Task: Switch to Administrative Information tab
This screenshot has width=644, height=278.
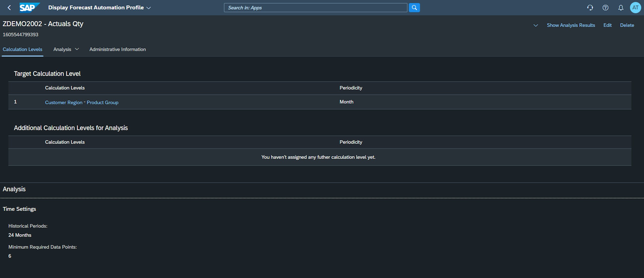Action: pos(118,49)
